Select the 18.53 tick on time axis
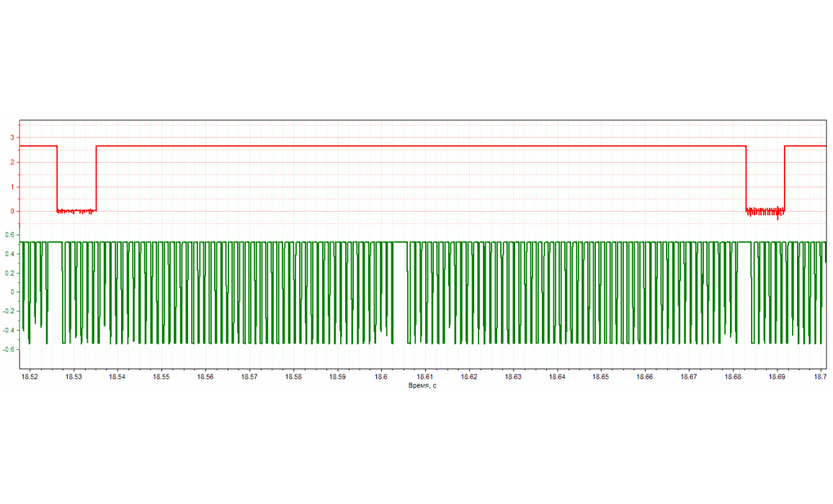The image size is (833, 504). tap(73, 377)
